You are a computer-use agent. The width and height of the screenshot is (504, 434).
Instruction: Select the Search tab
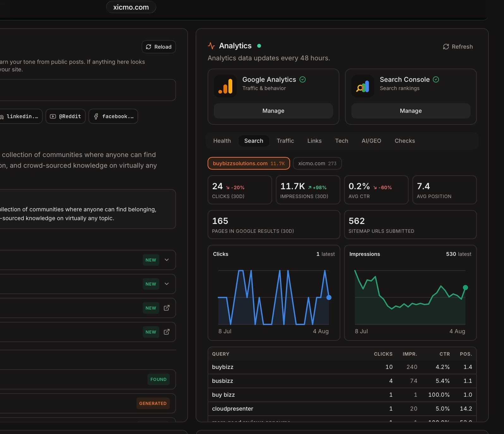click(254, 141)
